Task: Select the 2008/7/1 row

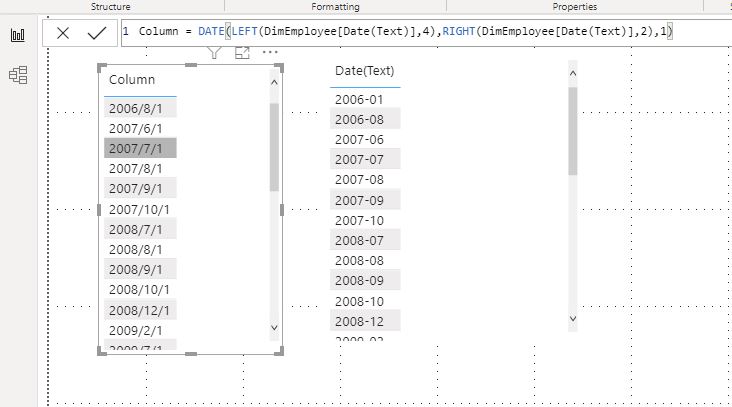Action: 140,230
